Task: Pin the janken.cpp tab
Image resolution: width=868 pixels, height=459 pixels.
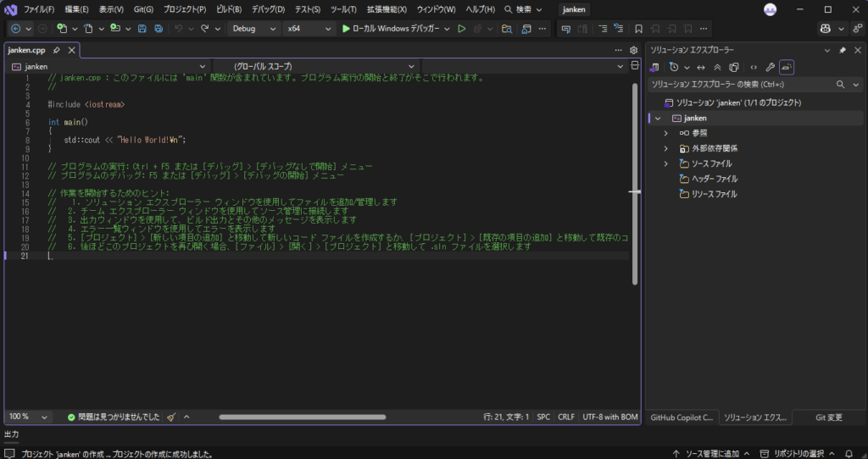Action: 57,50
